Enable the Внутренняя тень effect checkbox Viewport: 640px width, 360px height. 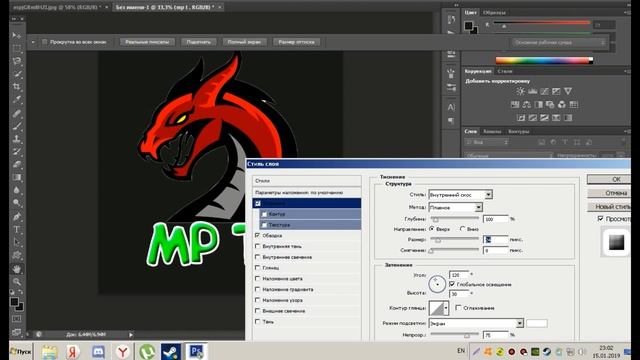(258, 246)
